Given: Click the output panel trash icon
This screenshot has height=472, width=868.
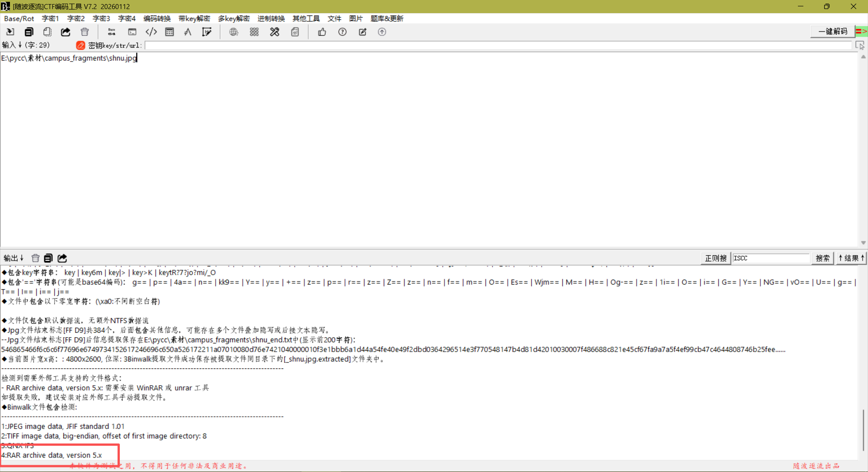Looking at the screenshot, I should click(35, 258).
